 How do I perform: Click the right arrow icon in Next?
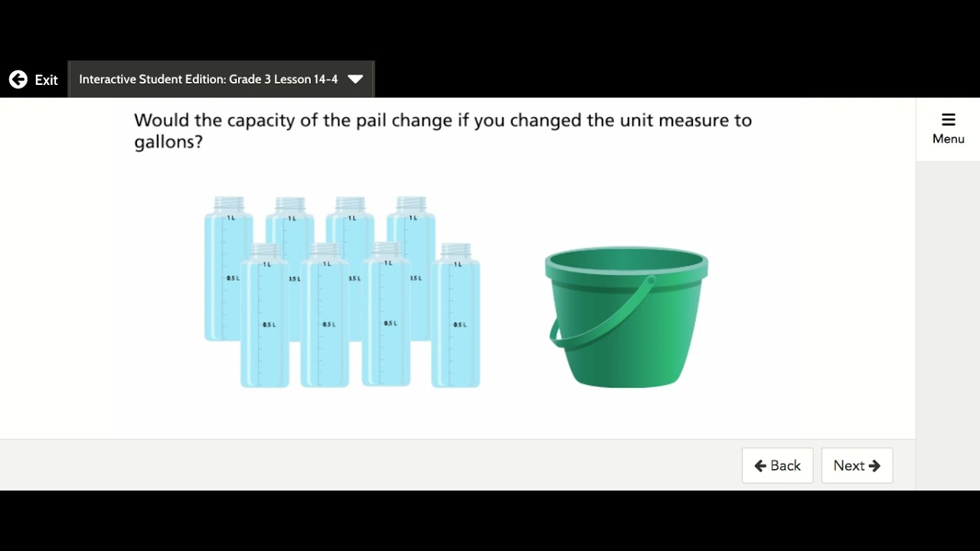pos(874,465)
